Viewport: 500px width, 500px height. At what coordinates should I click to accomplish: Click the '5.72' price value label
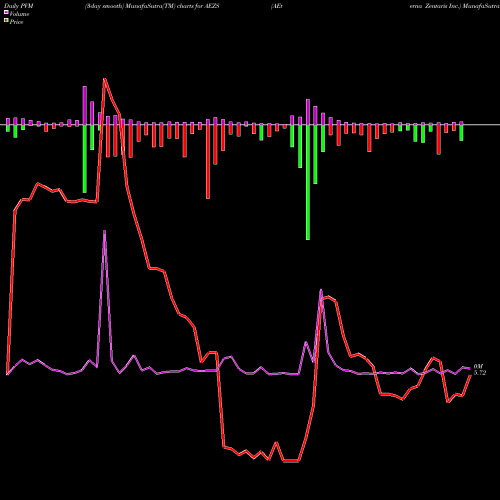(x=480, y=373)
